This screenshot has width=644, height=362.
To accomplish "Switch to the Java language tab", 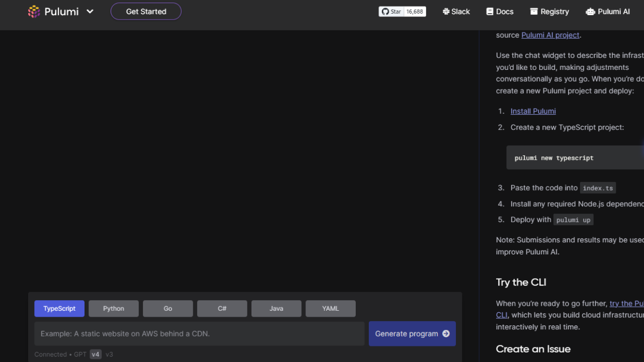I will pos(276,309).
